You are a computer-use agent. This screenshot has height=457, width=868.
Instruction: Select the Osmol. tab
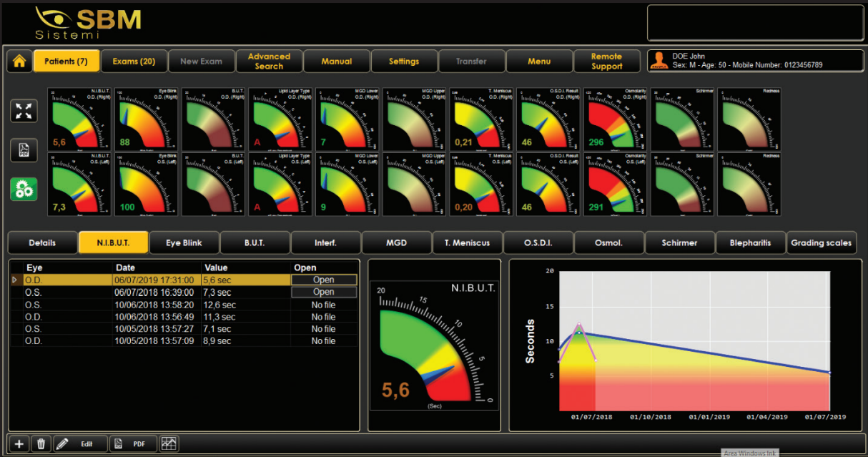coord(608,243)
